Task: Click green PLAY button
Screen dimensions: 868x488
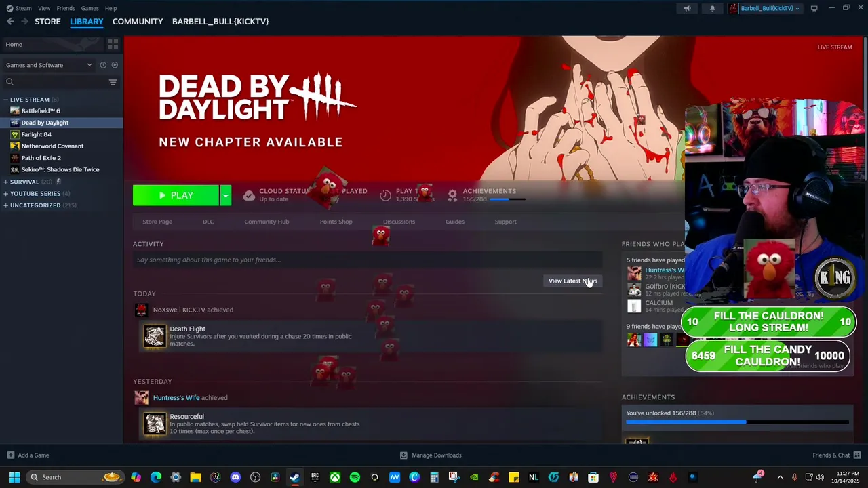Action: click(176, 195)
